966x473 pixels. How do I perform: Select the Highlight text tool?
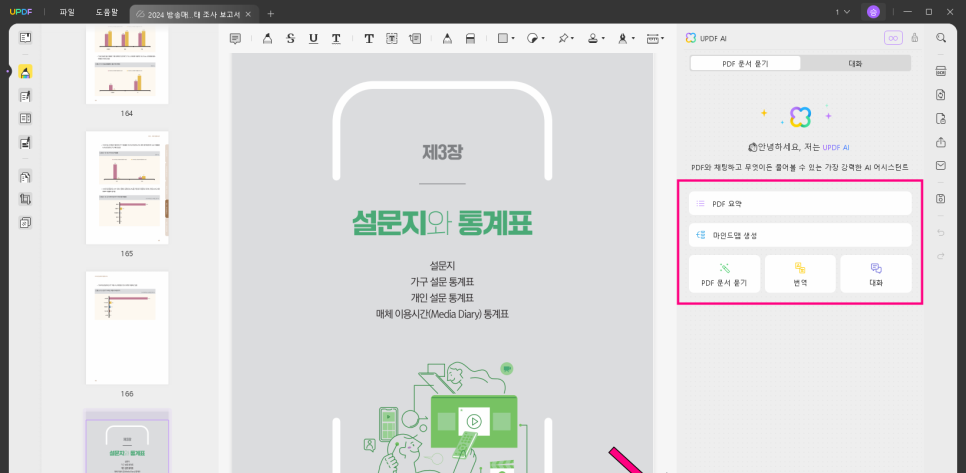(x=267, y=39)
